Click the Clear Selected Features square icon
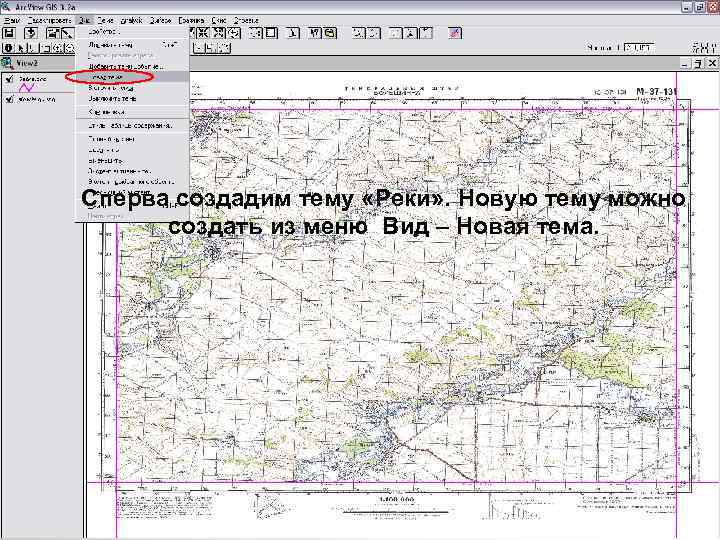The width and height of the screenshot is (720, 540). pos(272,33)
